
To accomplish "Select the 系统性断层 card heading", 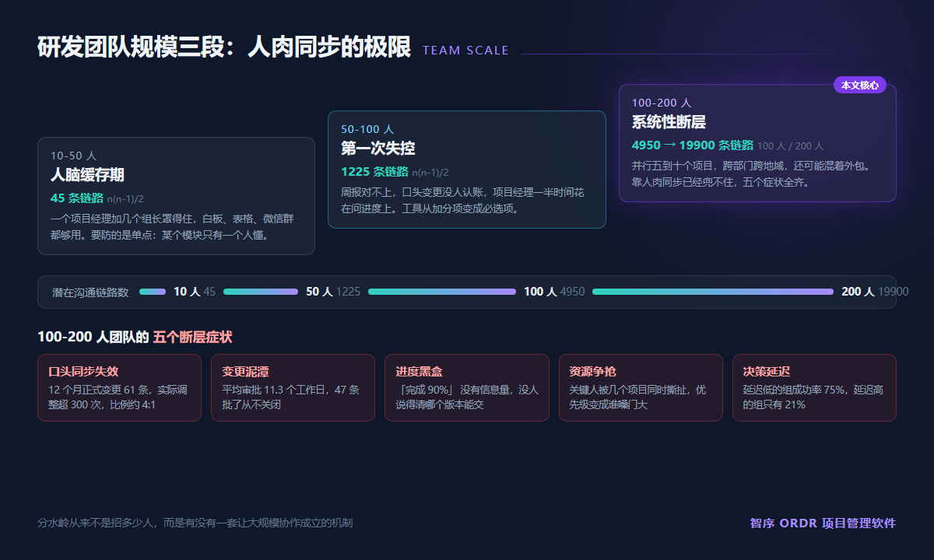I will pyautogui.click(x=669, y=122).
